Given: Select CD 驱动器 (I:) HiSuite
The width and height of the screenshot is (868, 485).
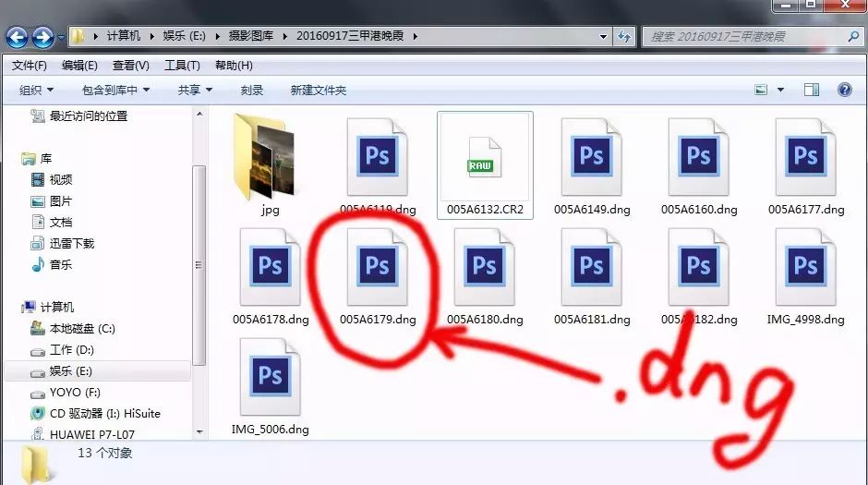Looking at the screenshot, I should coord(105,413).
